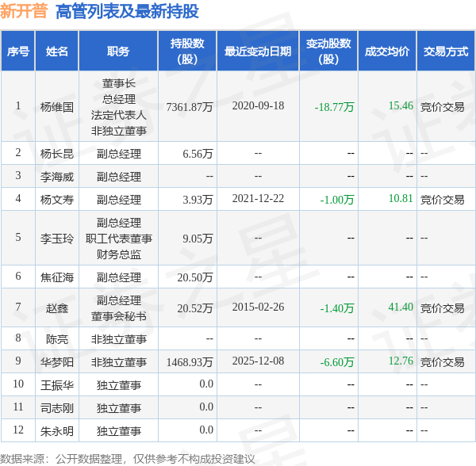Select the 持股数(股) column header

tap(187, 52)
